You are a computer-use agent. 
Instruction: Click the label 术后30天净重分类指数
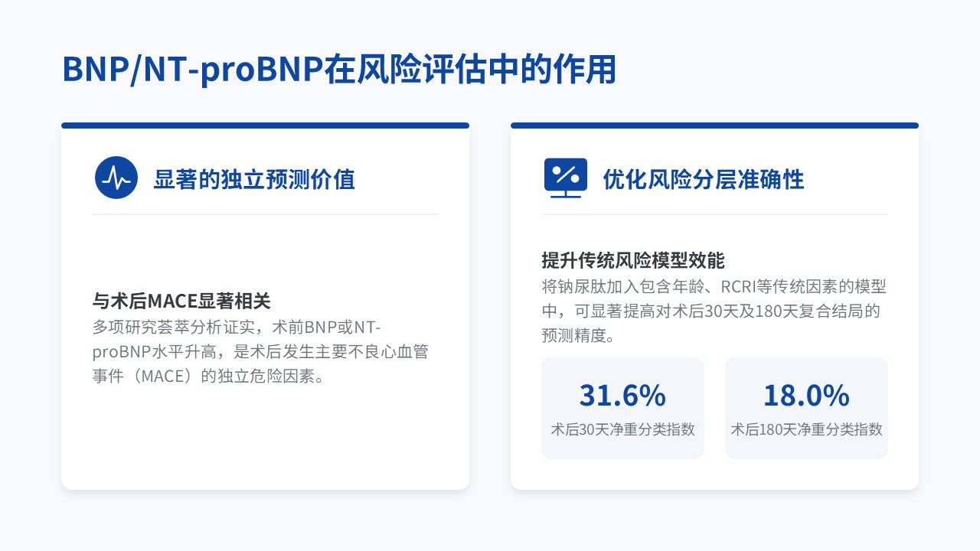tap(622, 429)
